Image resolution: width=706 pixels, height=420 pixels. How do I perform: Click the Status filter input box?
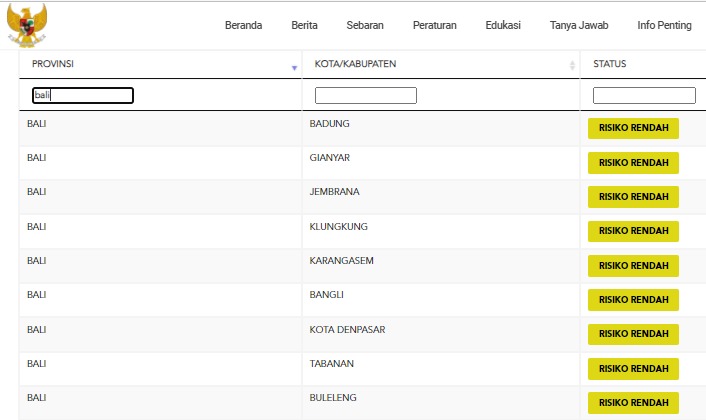[x=644, y=96]
